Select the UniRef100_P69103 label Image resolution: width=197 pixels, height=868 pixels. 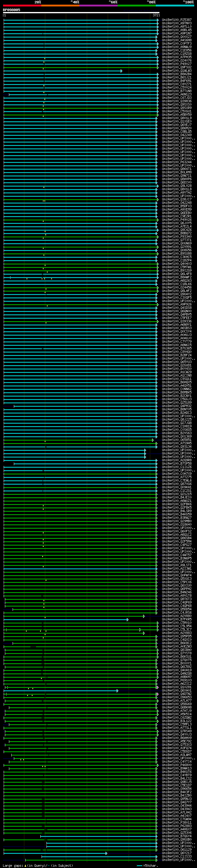point(177,680)
